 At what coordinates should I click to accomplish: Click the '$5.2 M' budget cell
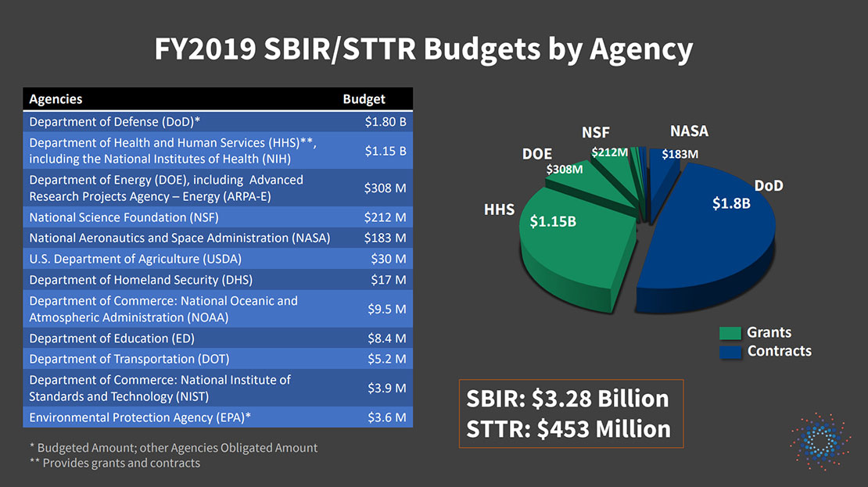[x=386, y=359]
